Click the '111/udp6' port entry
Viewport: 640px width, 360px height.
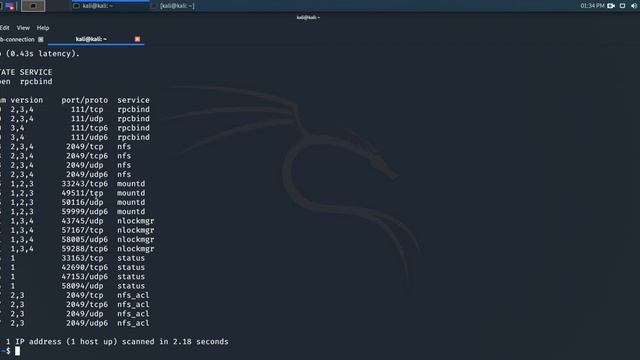click(x=89, y=137)
